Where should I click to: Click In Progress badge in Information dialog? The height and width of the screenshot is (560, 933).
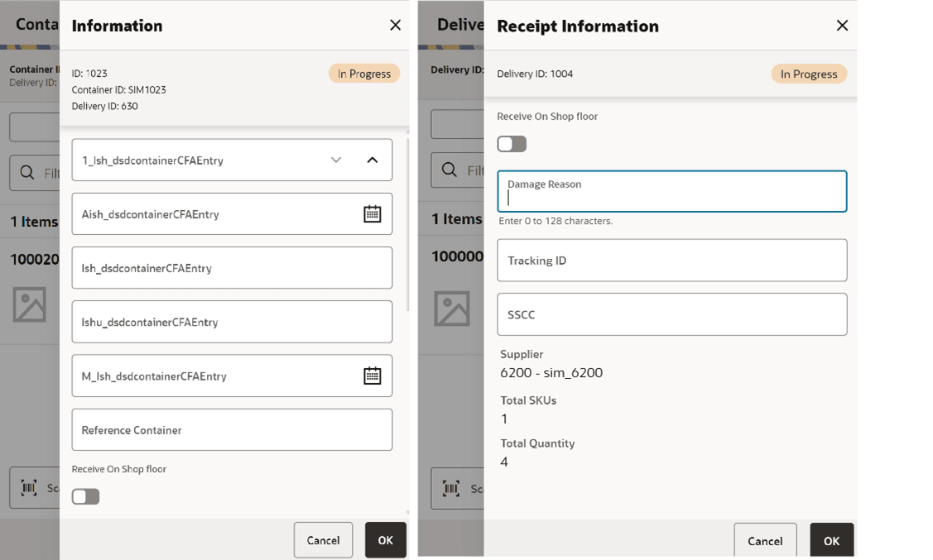coord(364,74)
